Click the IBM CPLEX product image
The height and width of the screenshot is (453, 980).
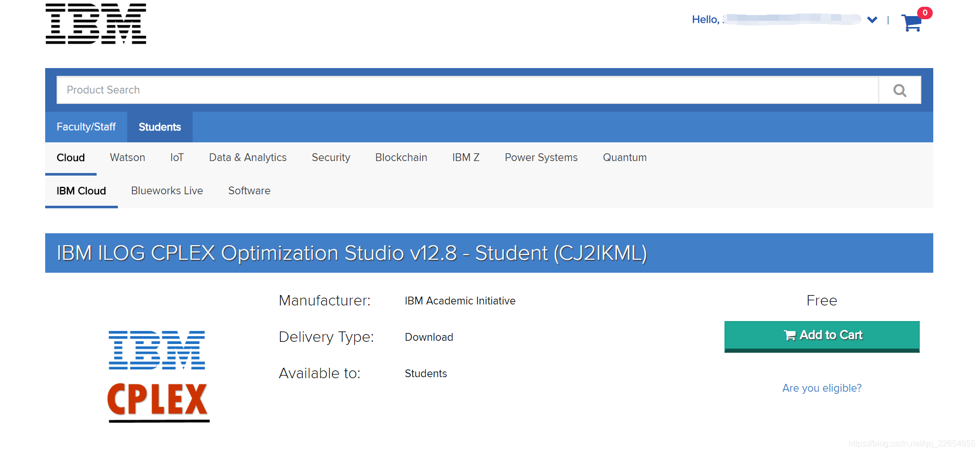tap(158, 376)
